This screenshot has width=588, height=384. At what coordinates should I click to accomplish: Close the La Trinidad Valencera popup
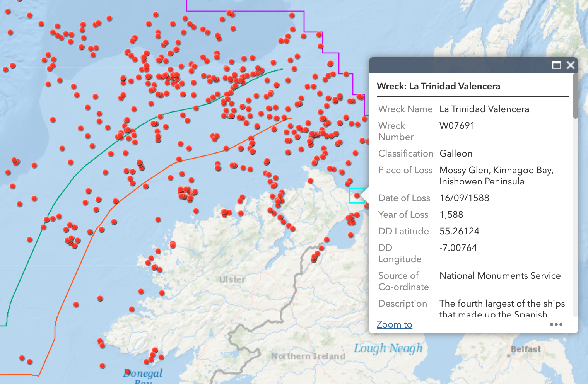click(570, 65)
